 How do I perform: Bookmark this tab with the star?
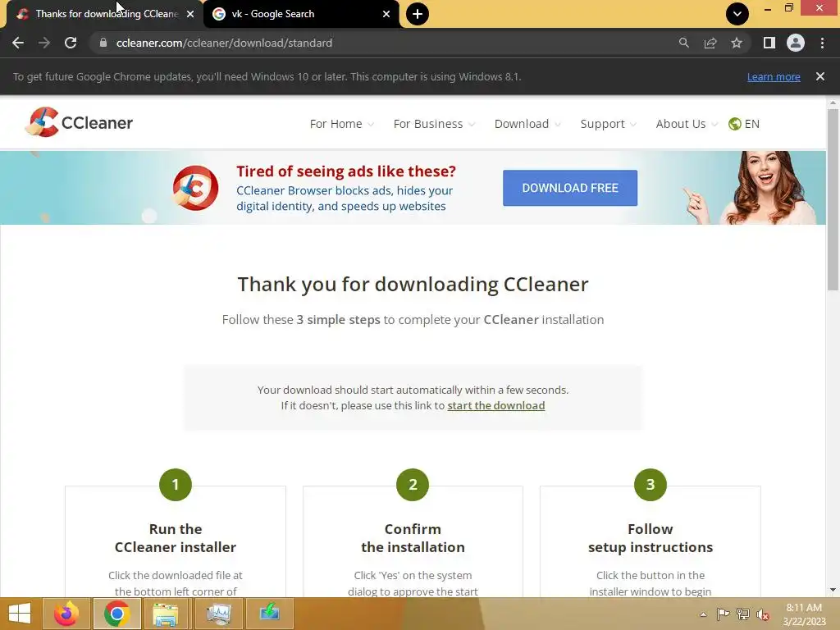coord(737,43)
